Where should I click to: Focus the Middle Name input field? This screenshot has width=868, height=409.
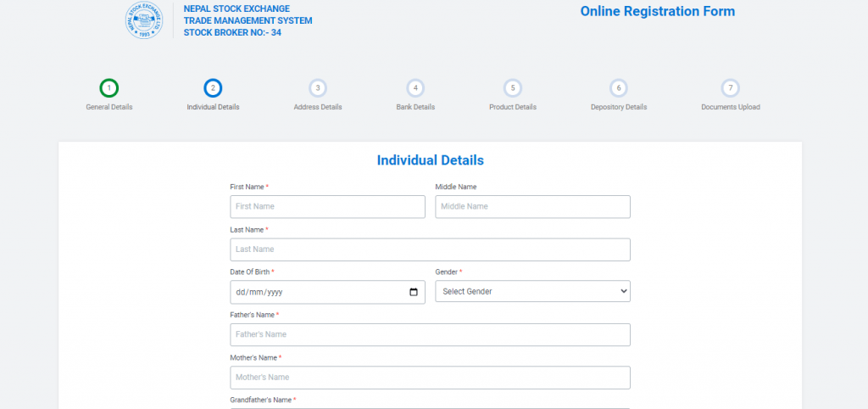(x=532, y=206)
